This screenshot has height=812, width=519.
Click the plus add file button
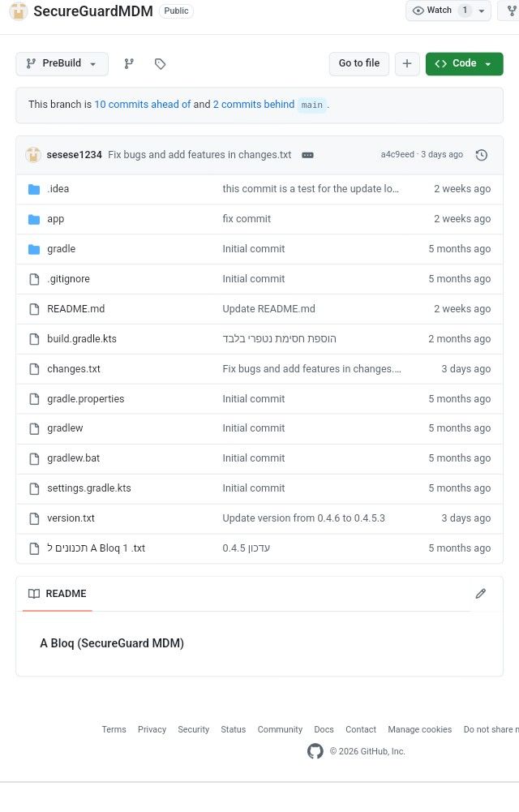(407, 64)
